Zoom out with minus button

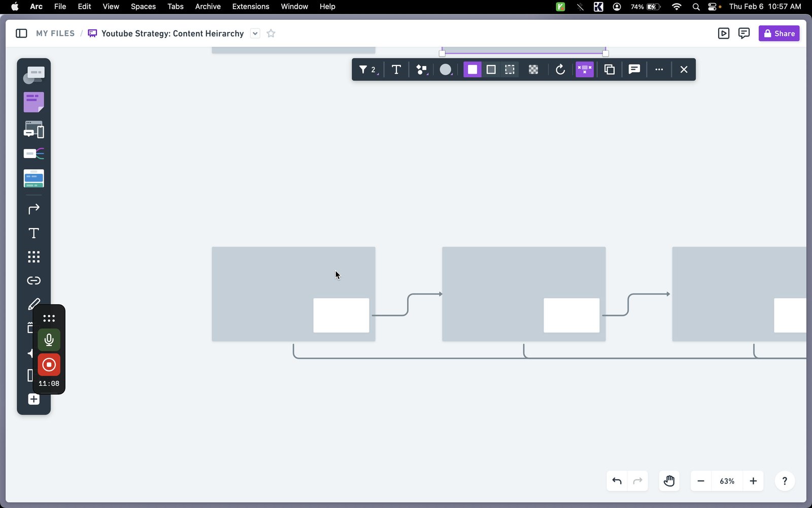[x=701, y=481]
